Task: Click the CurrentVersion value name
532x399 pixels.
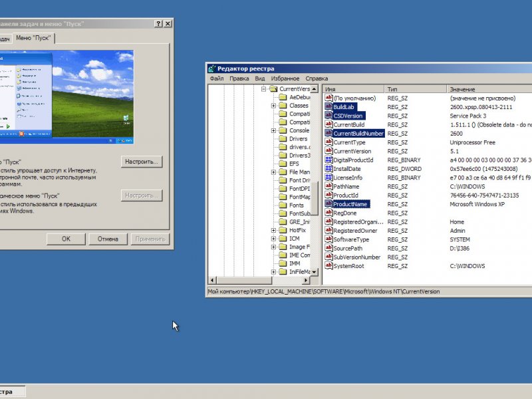Action: (x=352, y=151)
